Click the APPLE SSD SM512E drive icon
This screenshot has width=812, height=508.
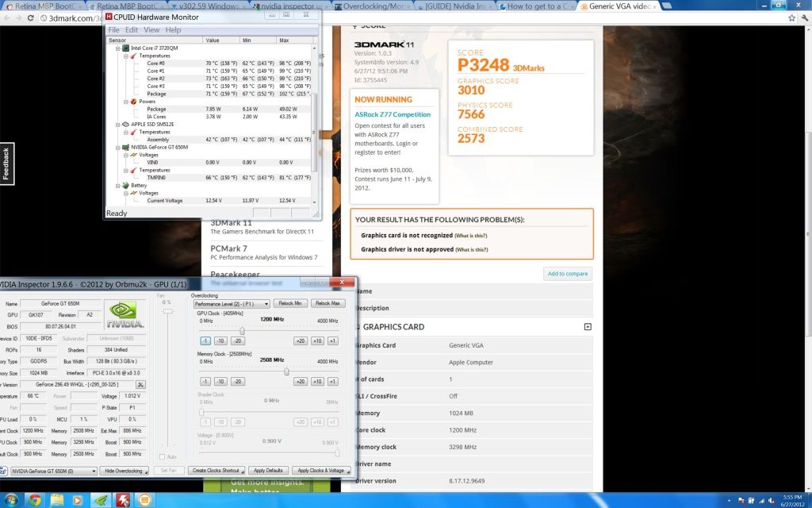coord(125,125)
